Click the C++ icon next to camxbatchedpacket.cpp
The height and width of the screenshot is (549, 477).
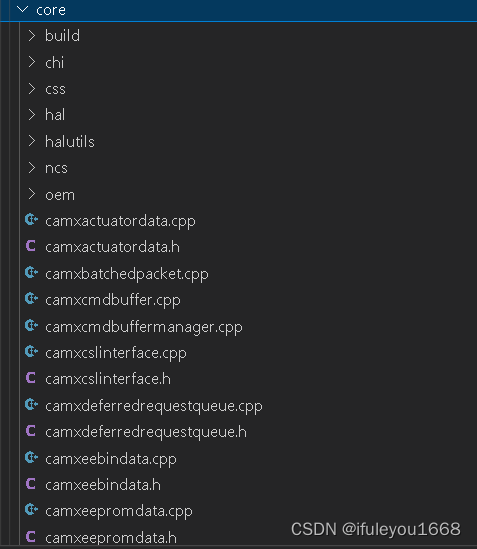pos(31,273)
